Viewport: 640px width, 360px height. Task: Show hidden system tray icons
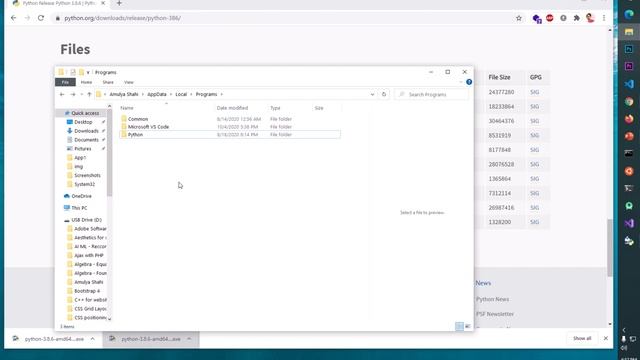coord(624,330)
